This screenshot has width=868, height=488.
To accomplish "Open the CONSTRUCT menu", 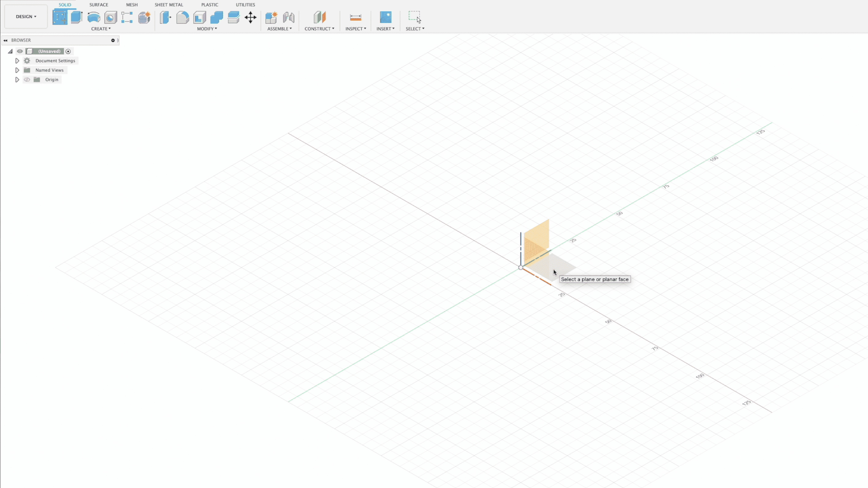I will pyautogui.click(x=319, y=29).
